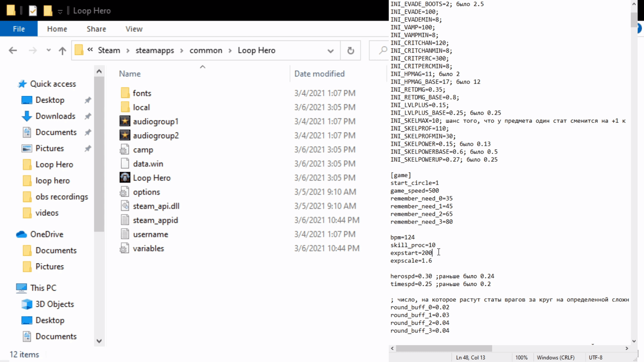Unpin Downloads from Quick access
This screenshot has height=362, width=644.
coord(88,116)
